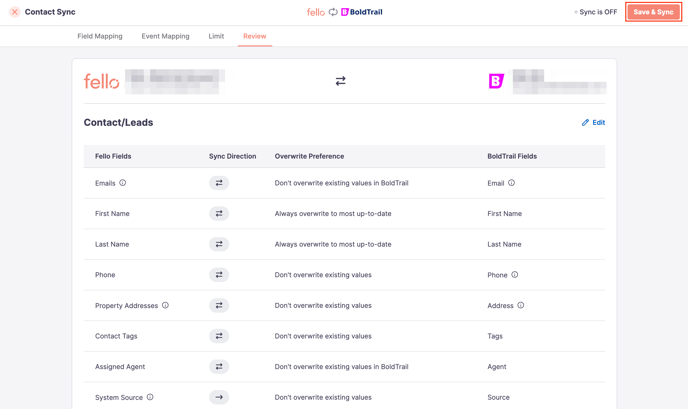Image resolution: width=688 pixels, height=409 pixels.
Task: Close the Contact Sync dialog
Action: (x=14, y=12)
